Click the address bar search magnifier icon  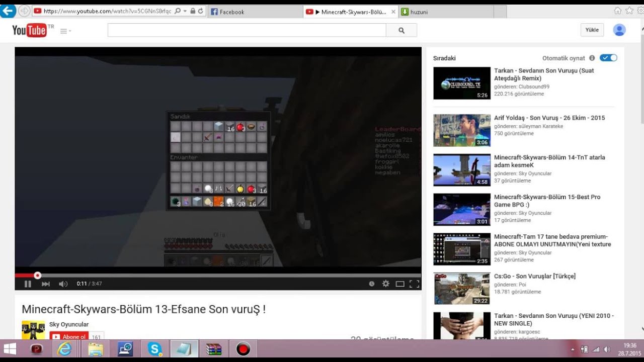(177, 11)
